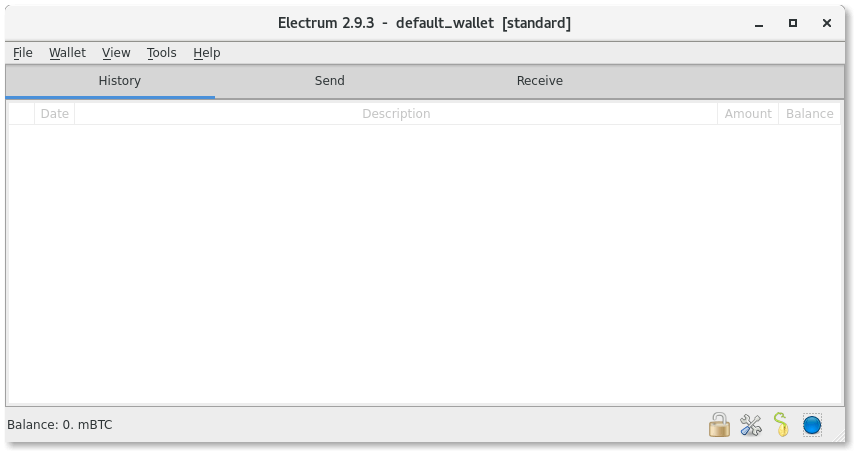Viewport: 854px width, 451px height.
Task: Click the Description column header
Action: (396, 113)
